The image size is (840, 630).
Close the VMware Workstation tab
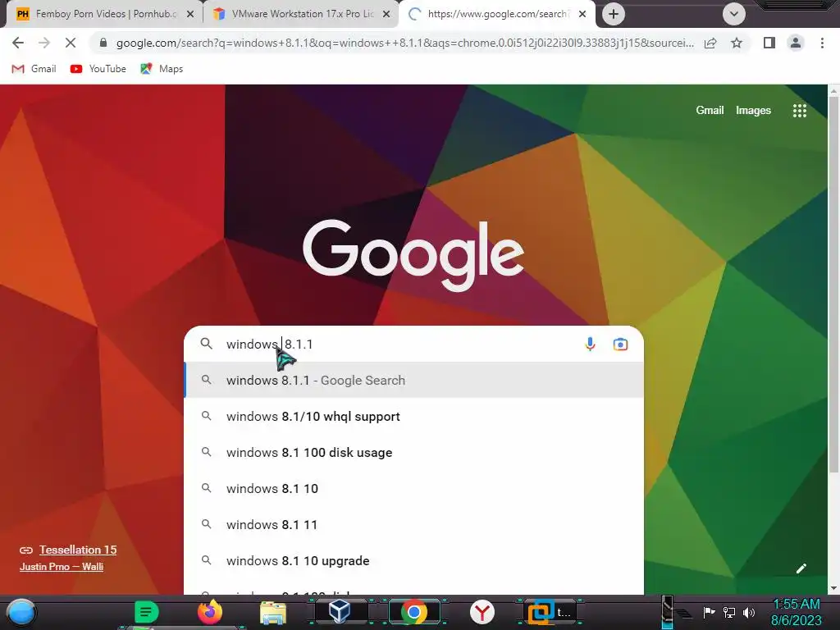[x=386, y=14]
